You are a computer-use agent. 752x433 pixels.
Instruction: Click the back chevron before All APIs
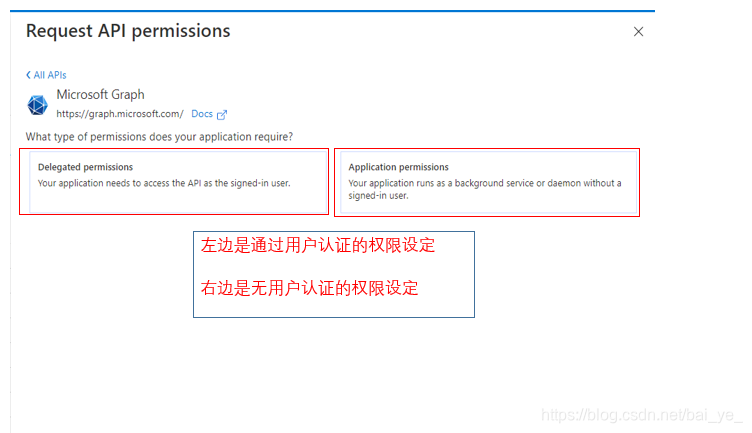point(28,75)
